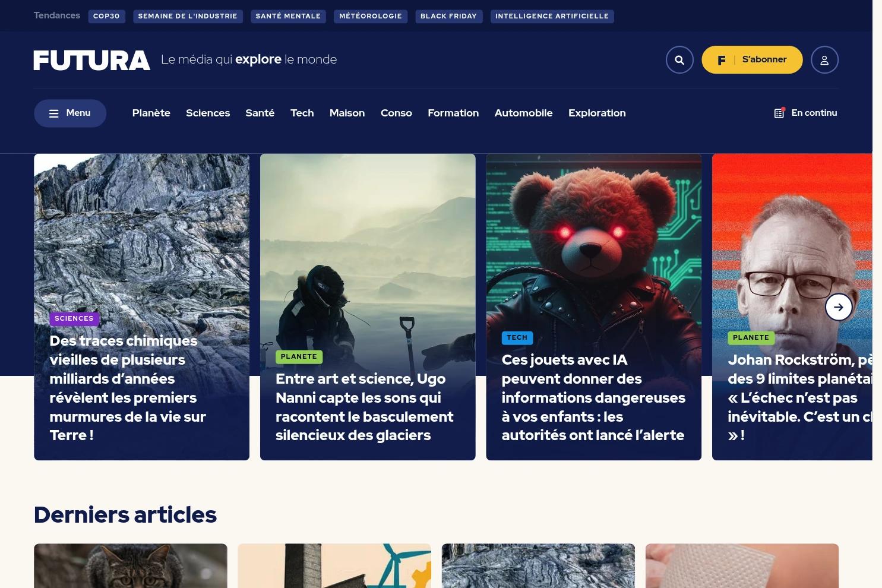
Task: Open the Santé navigation section
Action: pyautogui.click(x=260, y=113)
